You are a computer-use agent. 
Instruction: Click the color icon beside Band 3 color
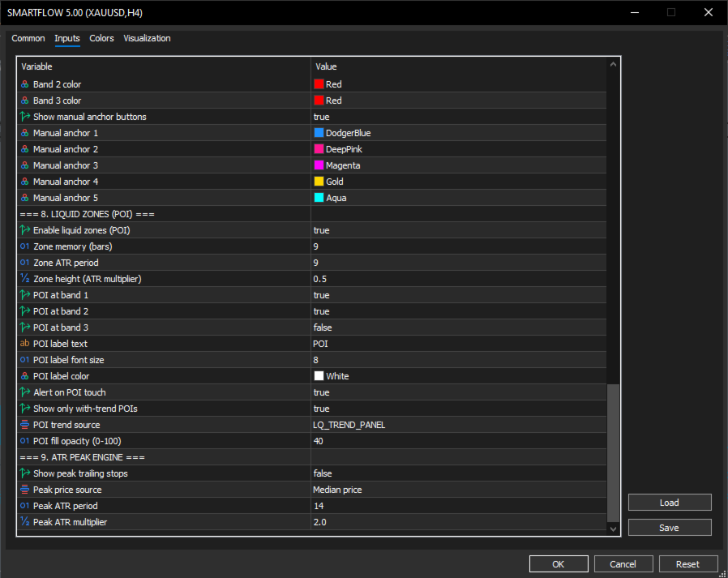(x=24, y=101)
